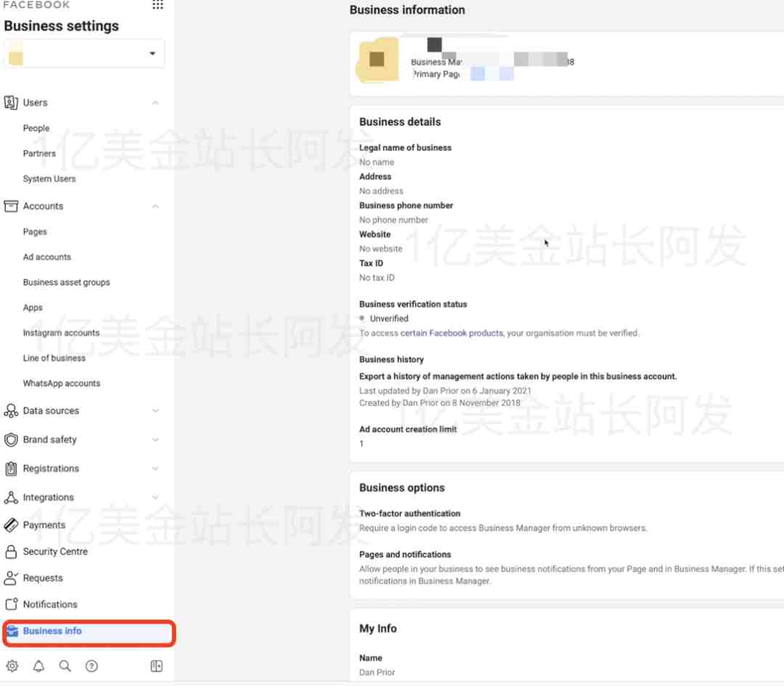Expand the Integrations section
The image size is (784, 686).
pyautogui.click(x=155, y=497)
